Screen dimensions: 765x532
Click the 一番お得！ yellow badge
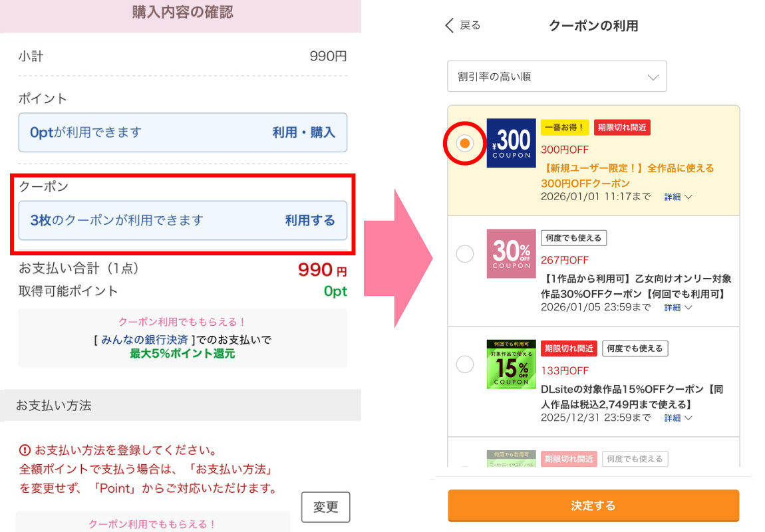pos(565,128)
